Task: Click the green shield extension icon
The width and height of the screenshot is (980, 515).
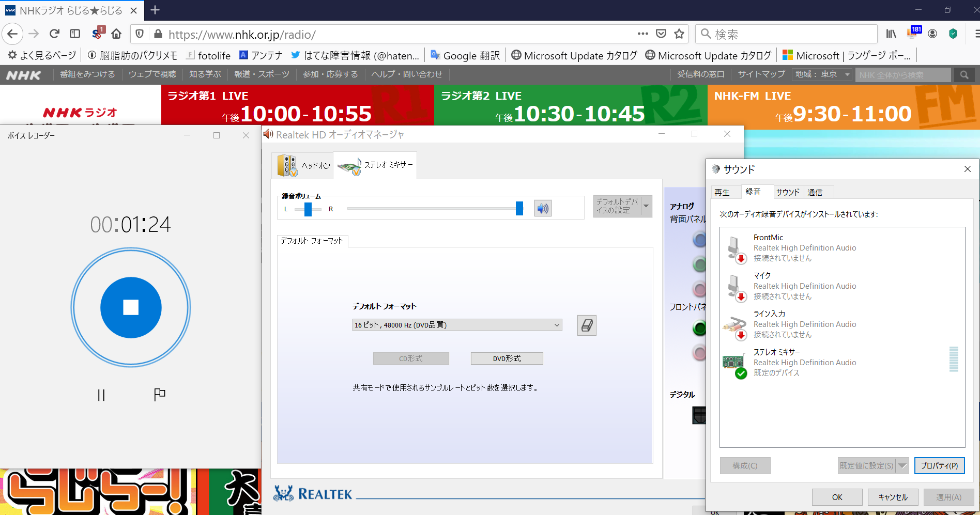Action: [953, 34]
